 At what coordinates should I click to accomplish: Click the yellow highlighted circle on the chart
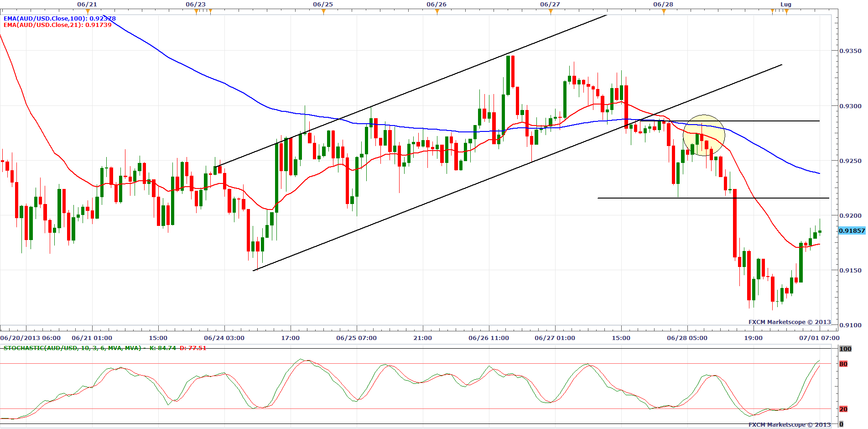703,135
